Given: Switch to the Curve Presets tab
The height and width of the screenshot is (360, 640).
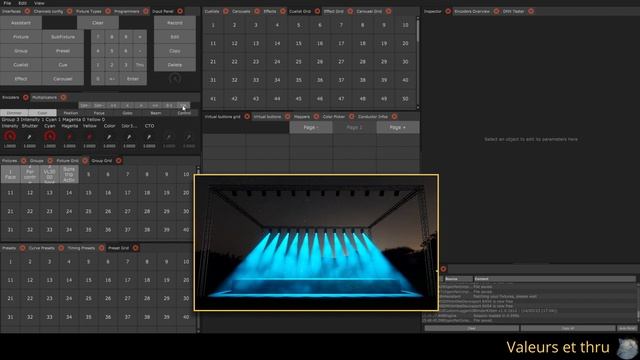Looking at the screenshot, I should tap(42, 248).
